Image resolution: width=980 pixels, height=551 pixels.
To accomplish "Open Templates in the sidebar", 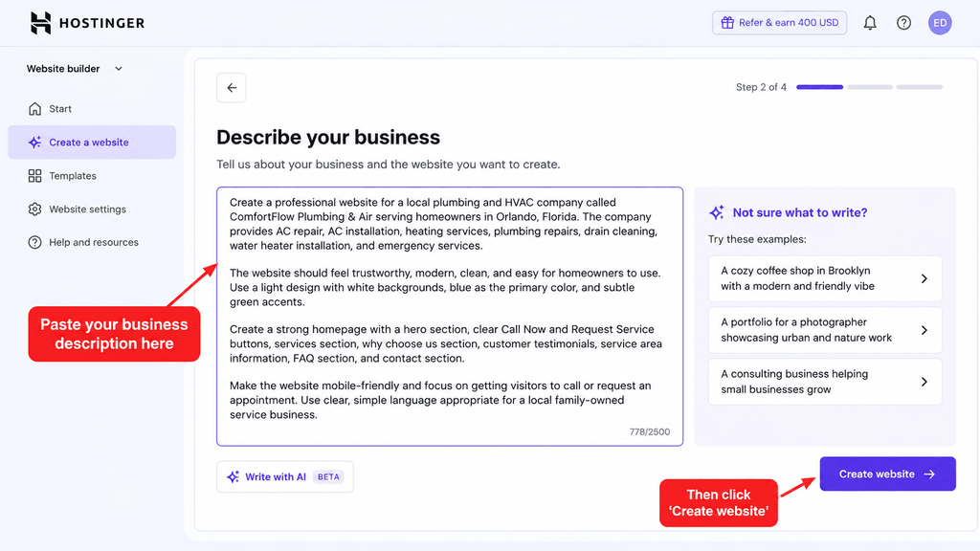I will pyautogui.click(x=92, y=176).
